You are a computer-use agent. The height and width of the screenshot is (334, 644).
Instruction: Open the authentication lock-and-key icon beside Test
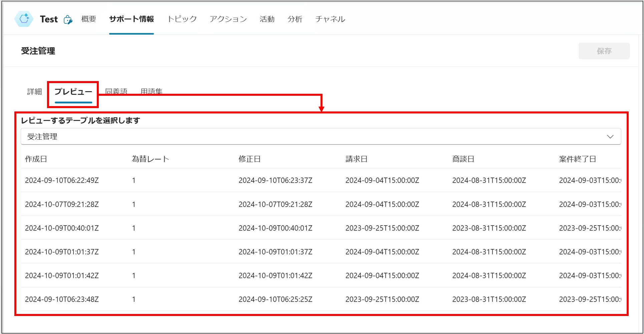pyautogui.click(x=68, y=20)
